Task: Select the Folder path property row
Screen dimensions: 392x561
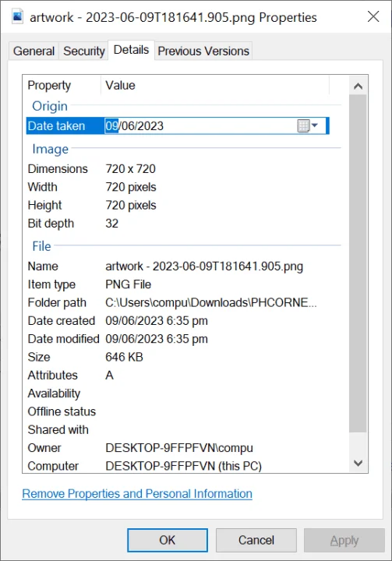Action: (x=183, y=302)
